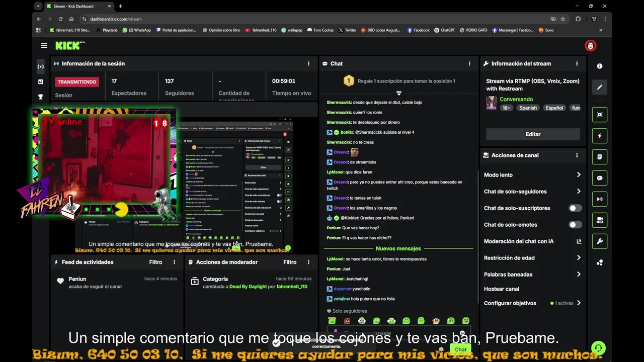
Task: Click the three-dots cluster icon in right rail
Action: 599,262
